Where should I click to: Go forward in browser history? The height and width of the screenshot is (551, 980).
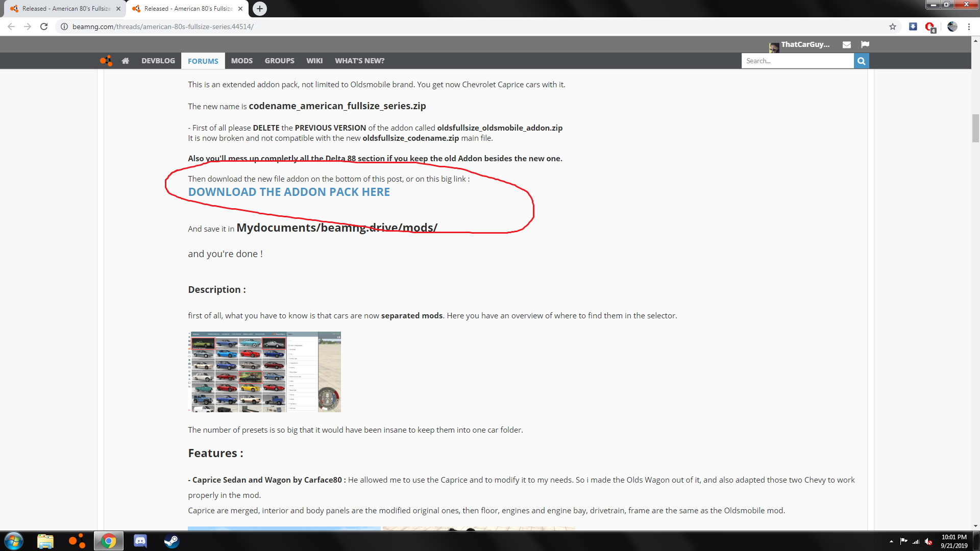coord(28,27)
